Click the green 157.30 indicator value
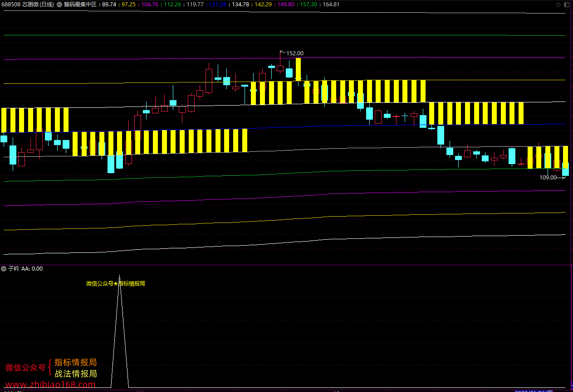Viewport: 573px width, 392px height. 309,5
